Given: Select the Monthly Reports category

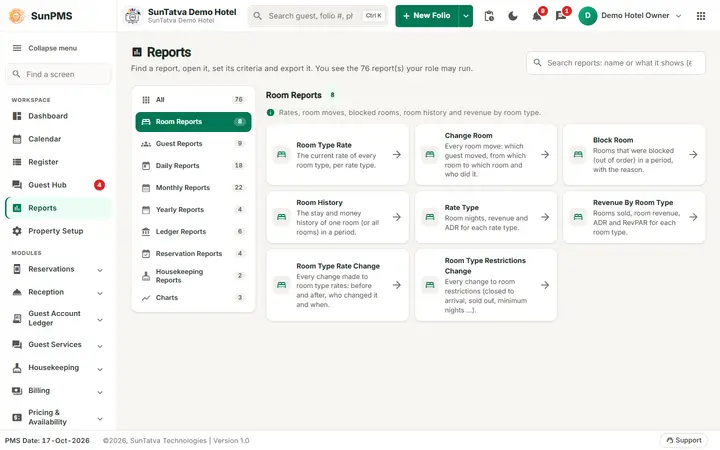Looking at the screenshot, I should click(x=193, y=187).
